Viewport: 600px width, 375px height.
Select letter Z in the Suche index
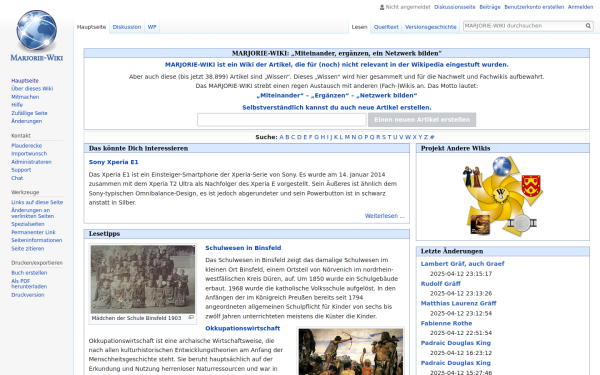click(x=426, y=137)
